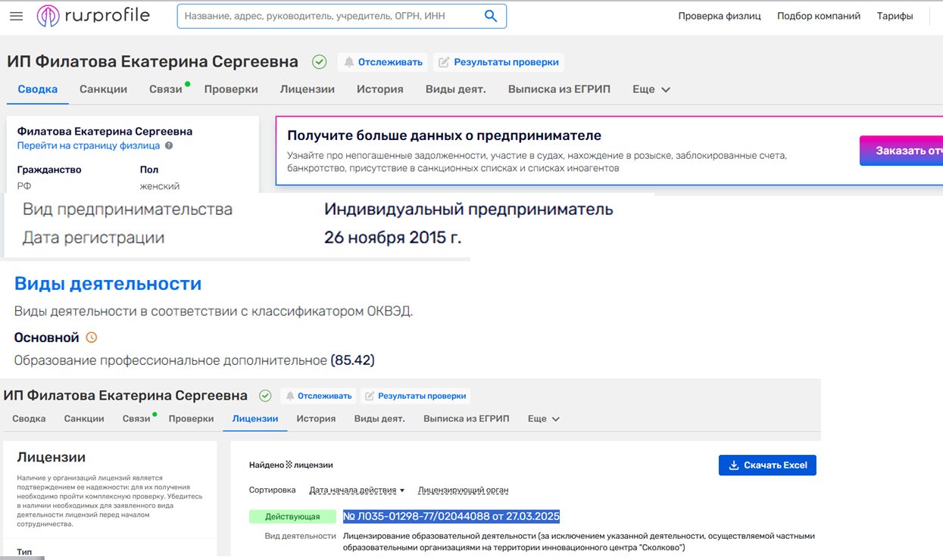Click женский gender value

tap(160, 186)
